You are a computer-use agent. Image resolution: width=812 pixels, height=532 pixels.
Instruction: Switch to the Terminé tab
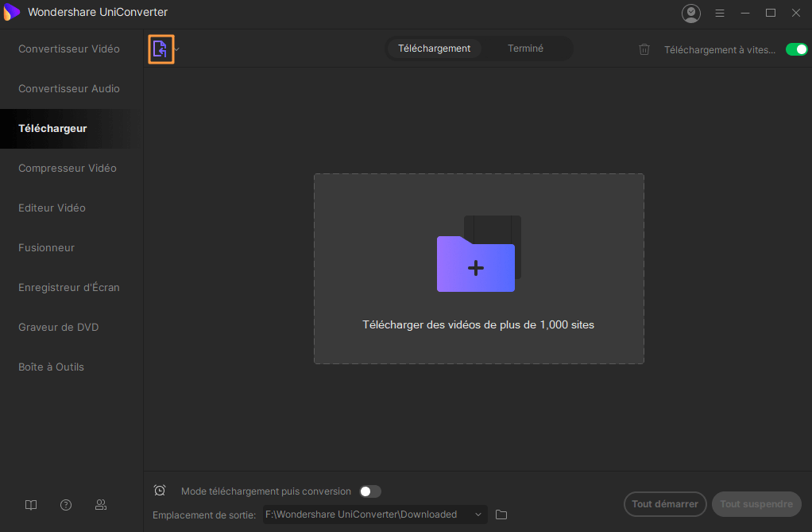[x=525, y=49]
